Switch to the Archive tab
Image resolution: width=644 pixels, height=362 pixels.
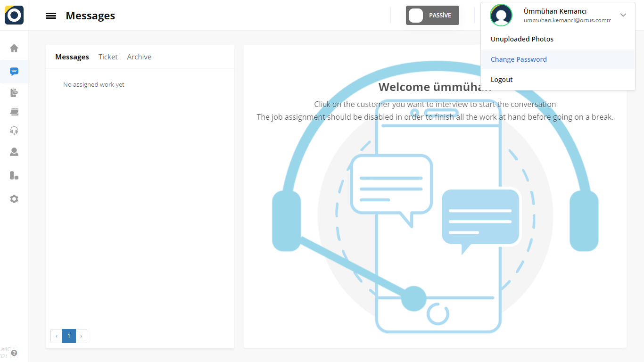(x=139, y=57)
